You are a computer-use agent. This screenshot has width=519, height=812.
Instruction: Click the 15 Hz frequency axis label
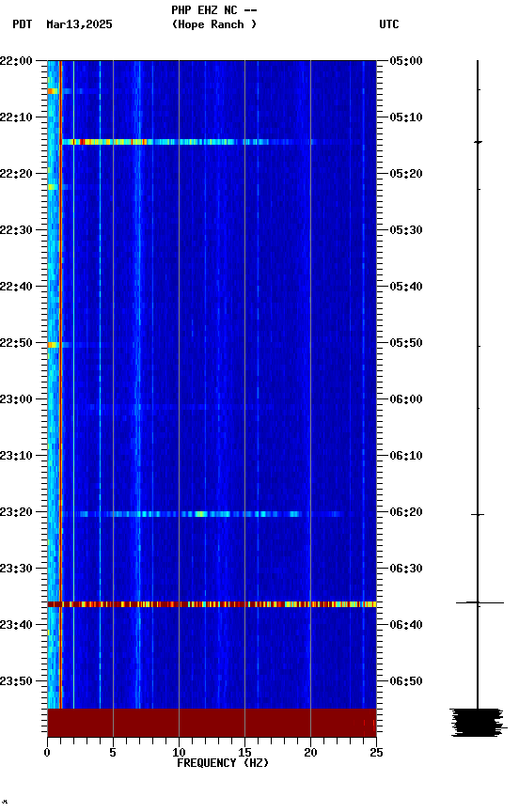tap(244, 753)
